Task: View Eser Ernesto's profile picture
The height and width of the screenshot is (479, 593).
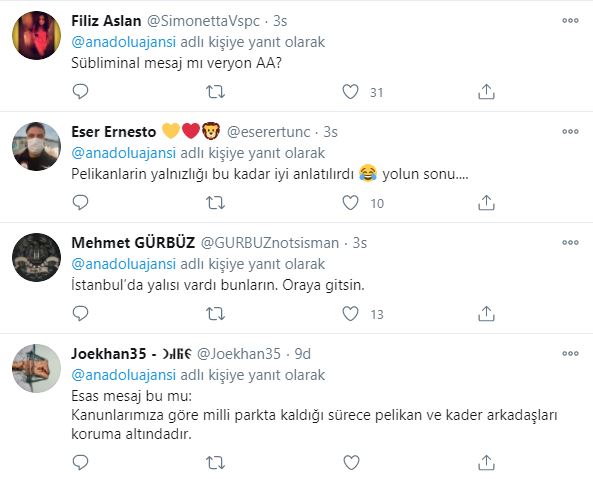Action: point(37,146)
